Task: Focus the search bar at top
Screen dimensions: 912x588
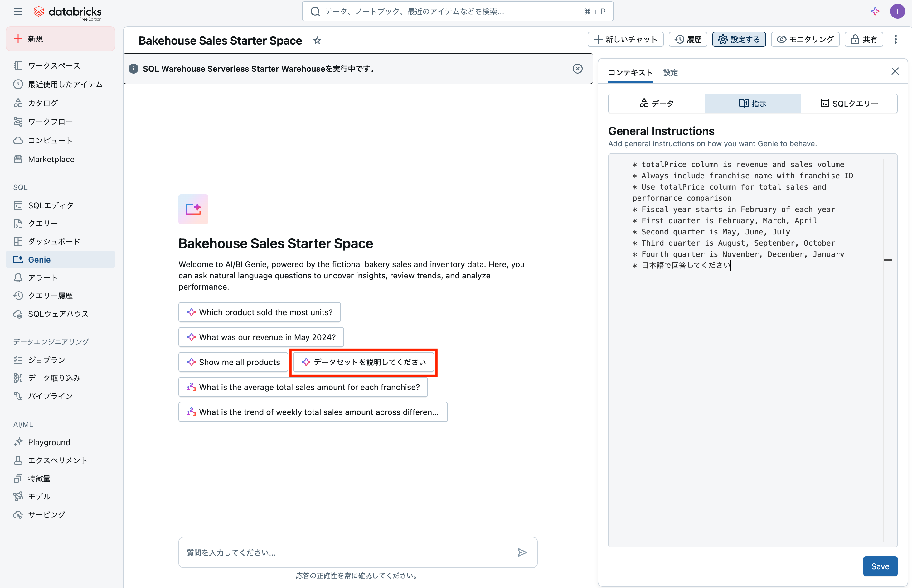Action: click(458, 12)
